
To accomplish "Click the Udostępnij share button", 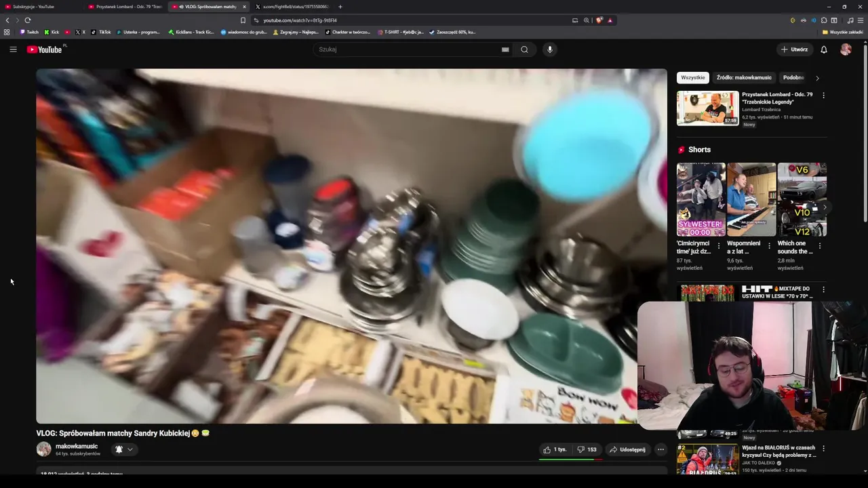I will (x=627, y=449).
